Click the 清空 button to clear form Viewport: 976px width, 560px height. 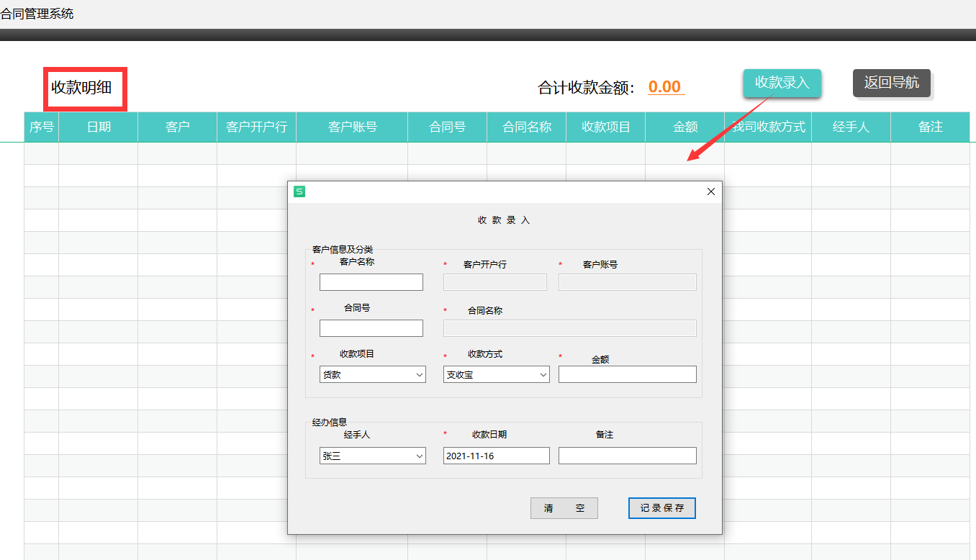(564, 508)
